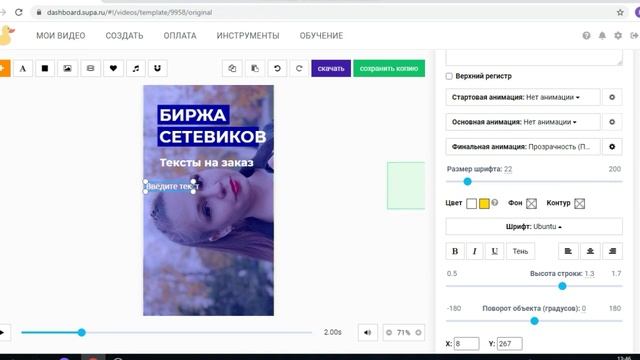This screenshot has width=640, height=360.
Task: Open account settings gear icon
Action: click(x=618, y=36)
